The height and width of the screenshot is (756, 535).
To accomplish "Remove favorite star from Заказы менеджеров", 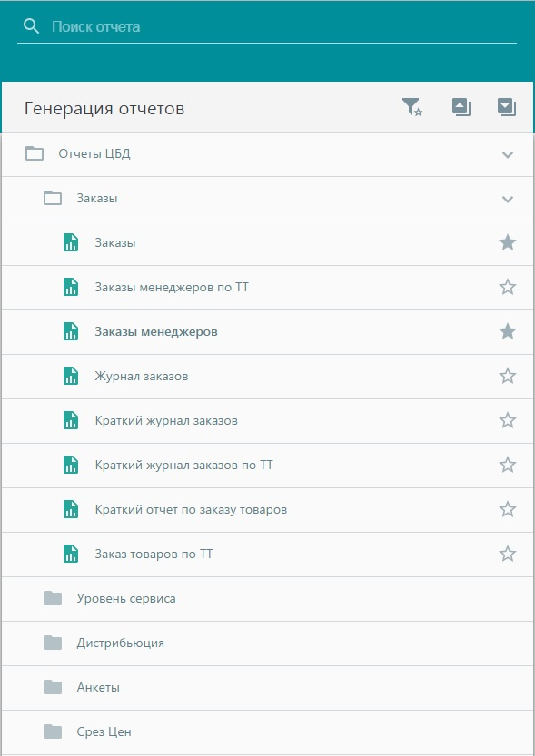I will tap(508, 331).
